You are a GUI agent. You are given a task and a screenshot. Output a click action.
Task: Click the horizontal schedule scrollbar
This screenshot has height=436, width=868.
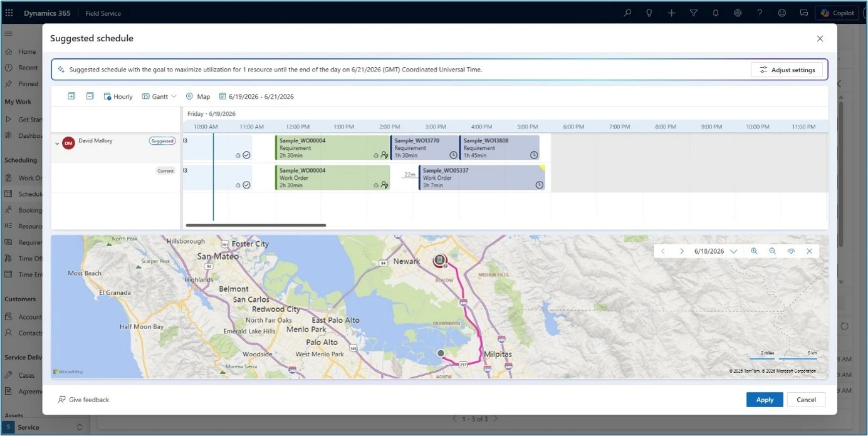pyautogui.click(x=256, y=225)
